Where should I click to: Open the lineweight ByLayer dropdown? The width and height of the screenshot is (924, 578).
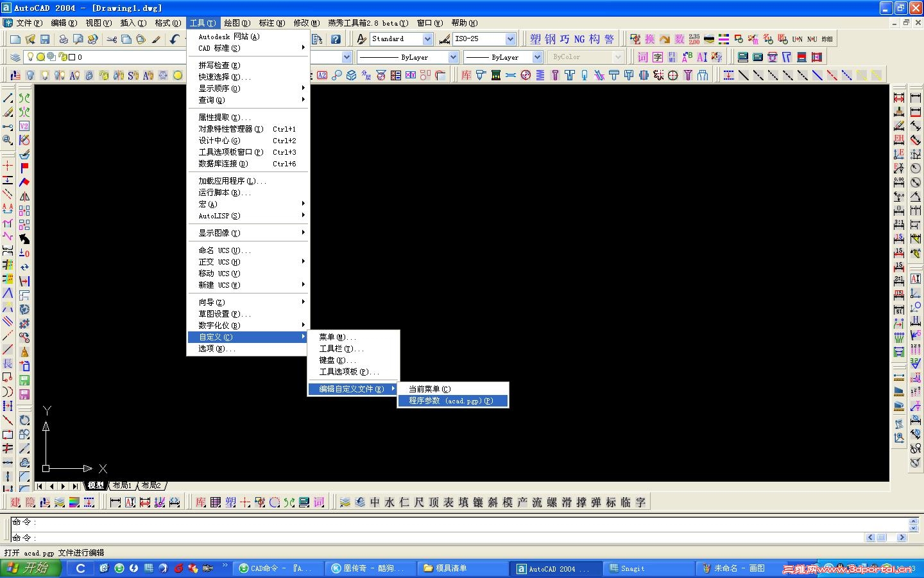(537, 57)
